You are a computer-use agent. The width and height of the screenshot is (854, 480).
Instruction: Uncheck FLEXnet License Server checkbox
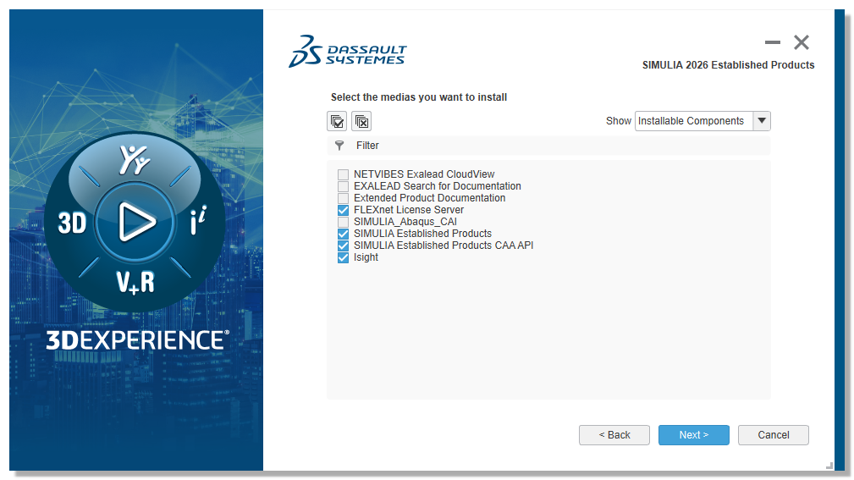point(343,210)
